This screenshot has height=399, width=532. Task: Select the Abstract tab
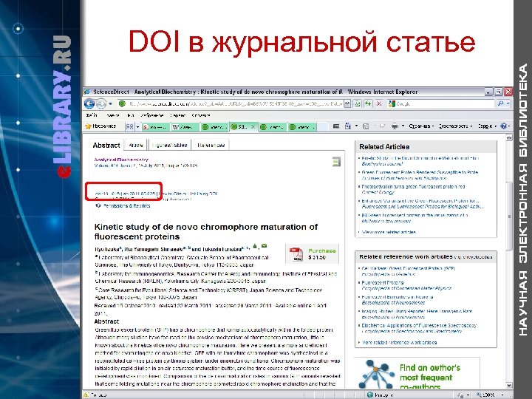[106, 146]
